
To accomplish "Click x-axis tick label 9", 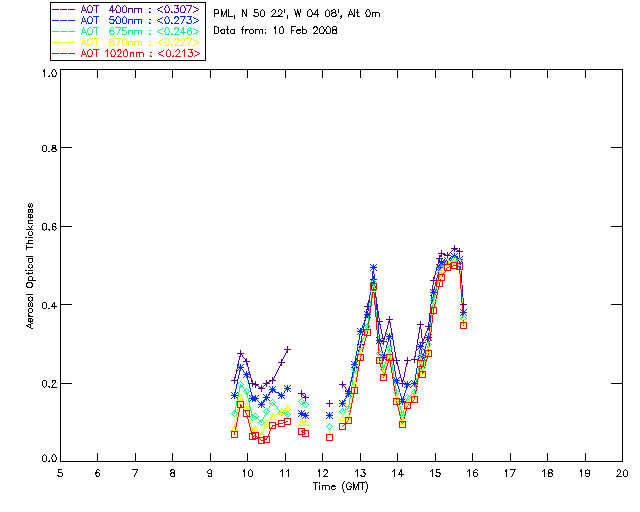I will [210, 473].
